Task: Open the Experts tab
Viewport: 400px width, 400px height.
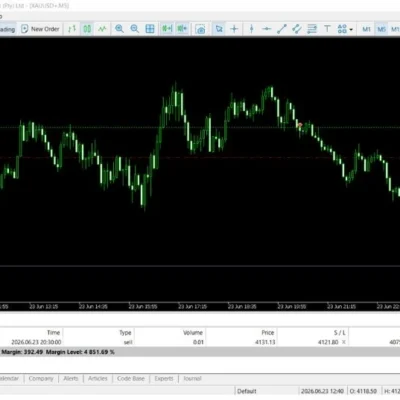Action: click(x=164, y=378)
